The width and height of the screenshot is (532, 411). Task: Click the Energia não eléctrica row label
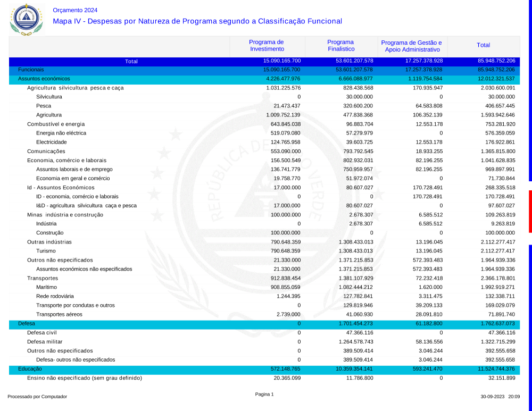[x=61, y=133]
